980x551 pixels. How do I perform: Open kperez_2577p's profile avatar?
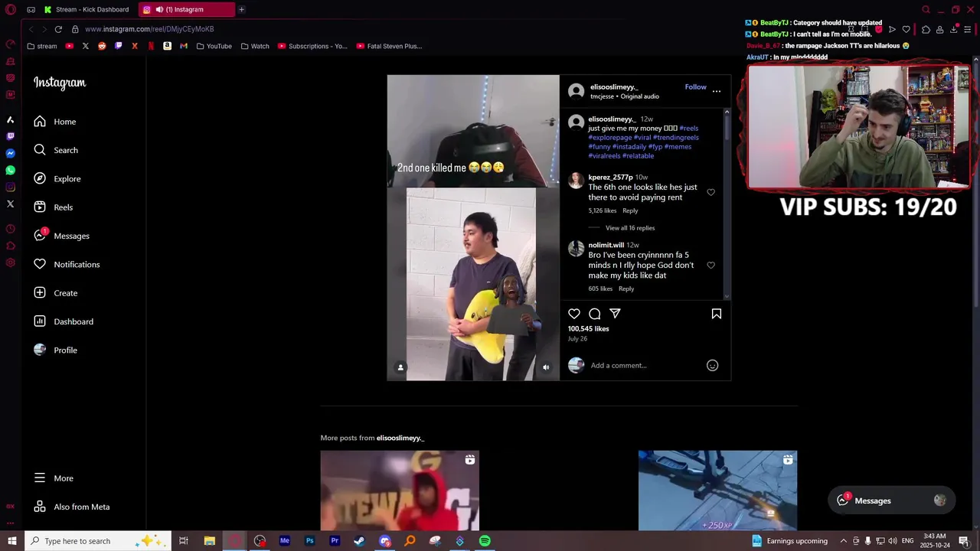(x=576, y=181)
